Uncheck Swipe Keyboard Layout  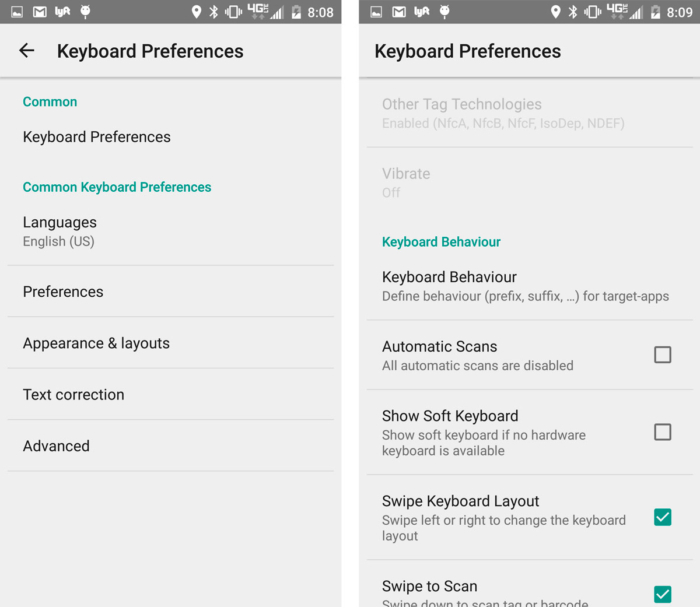click(663, 517)
